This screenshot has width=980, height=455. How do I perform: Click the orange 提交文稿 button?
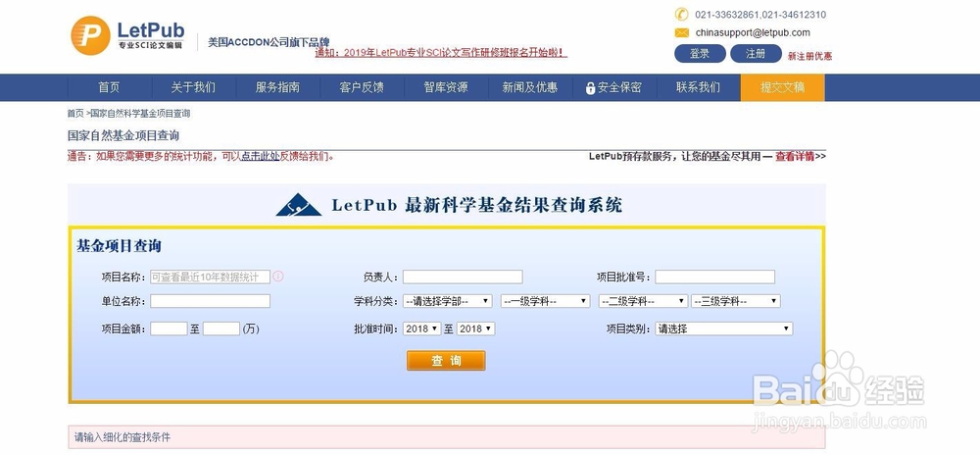tap(782, 87)
